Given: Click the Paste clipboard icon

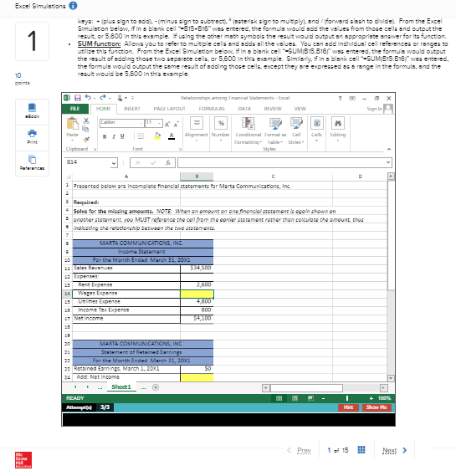Looking at the screenshot, I should pyautogui.click(x=72, y=124).
